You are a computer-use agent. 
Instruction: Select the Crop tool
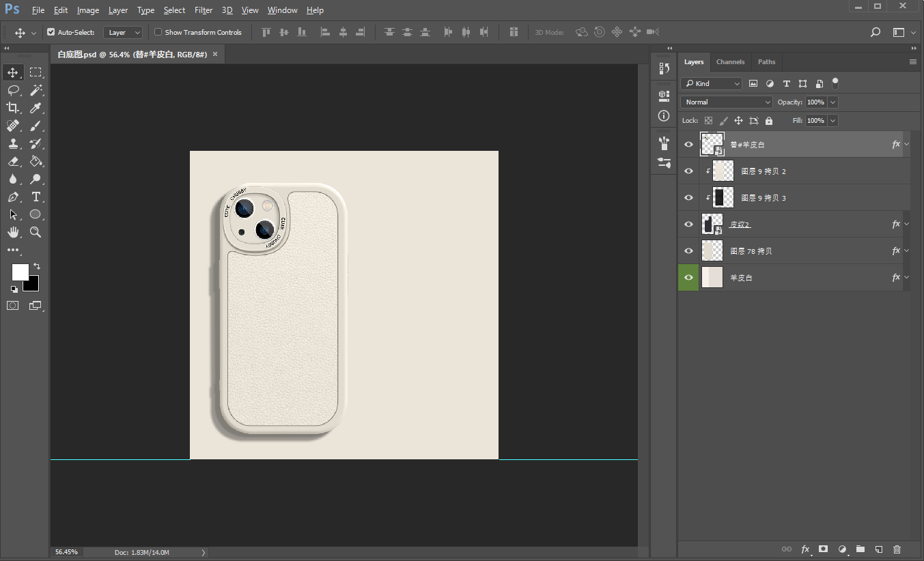point(13,108)
